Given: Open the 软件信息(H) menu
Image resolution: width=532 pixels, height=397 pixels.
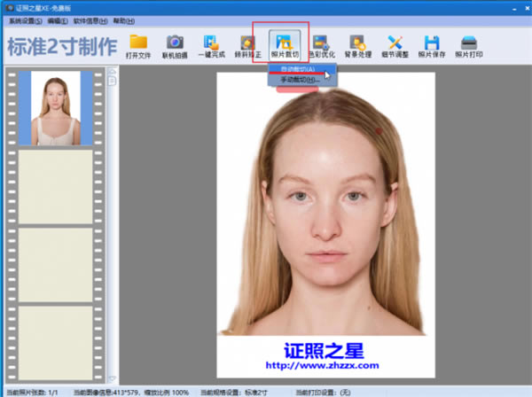Looking at the screenshot, I should 90,21.
